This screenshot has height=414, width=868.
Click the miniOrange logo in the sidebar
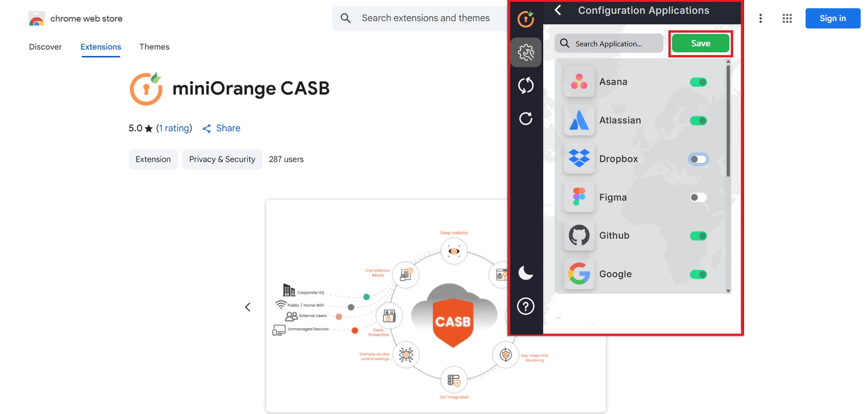[x=526, y=19]
